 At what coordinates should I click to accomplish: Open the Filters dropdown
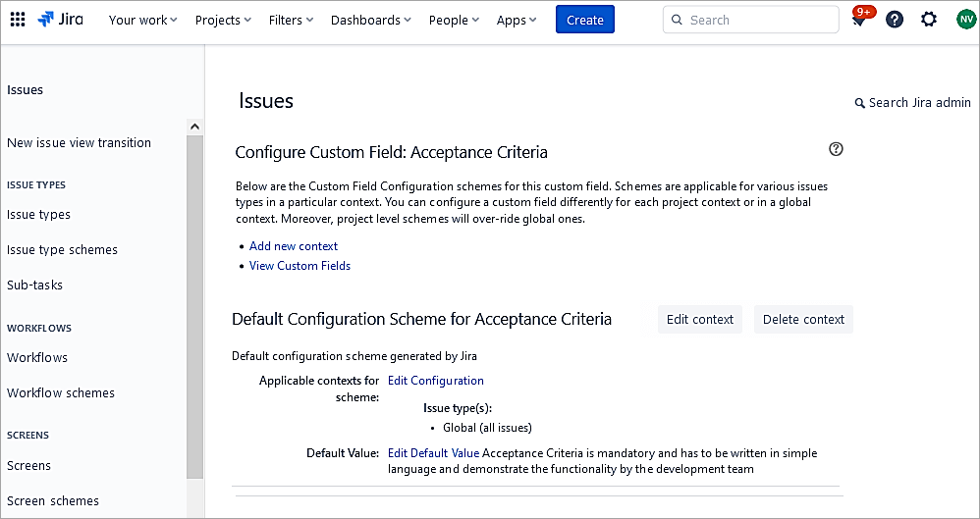pyautogui.click(x=291, y=20)
